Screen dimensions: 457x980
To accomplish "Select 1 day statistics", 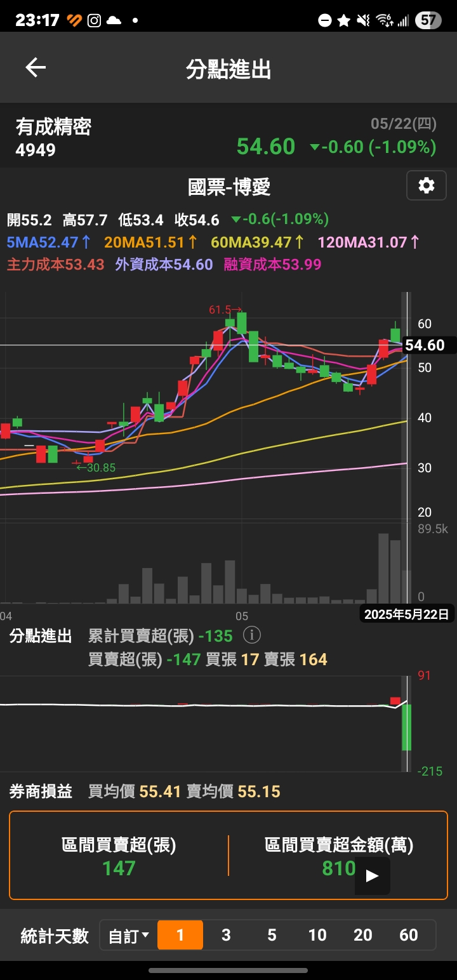I will click(180, 935).
